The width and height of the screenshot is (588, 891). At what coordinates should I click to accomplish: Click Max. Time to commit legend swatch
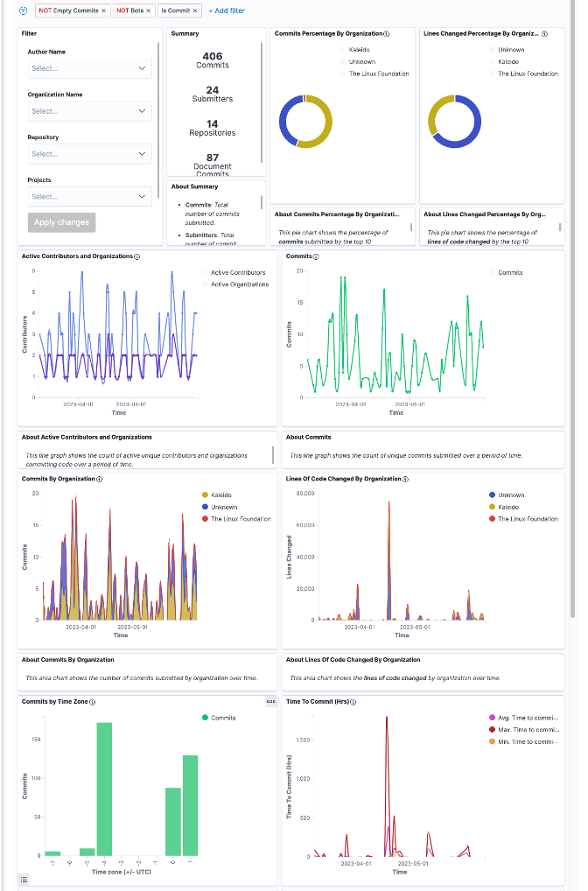click(x=492, y=730)
